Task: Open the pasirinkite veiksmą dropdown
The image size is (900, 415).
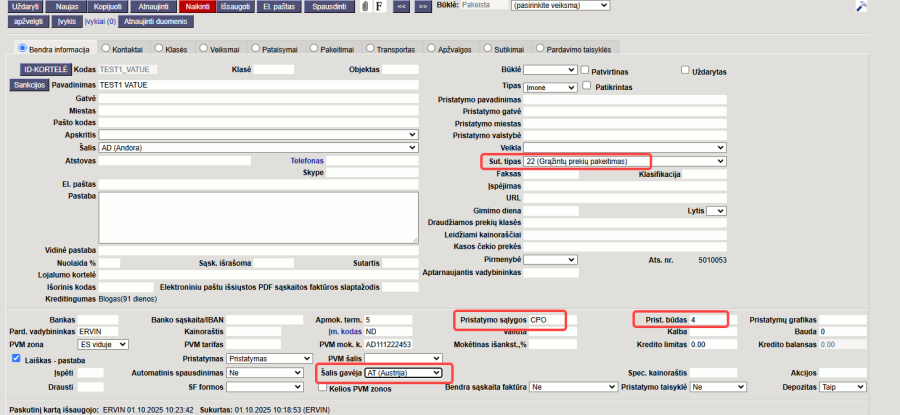Action: point(560,5)
